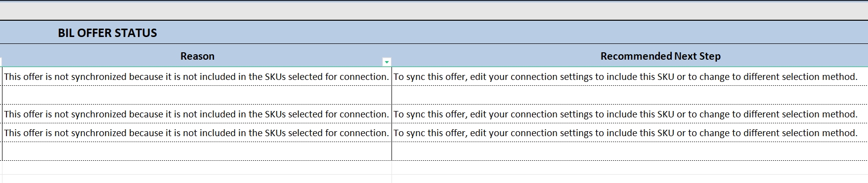Click partially visible filter button at left edge of header row
This screenshot has width=868, height=183.
tap(1, 62)
